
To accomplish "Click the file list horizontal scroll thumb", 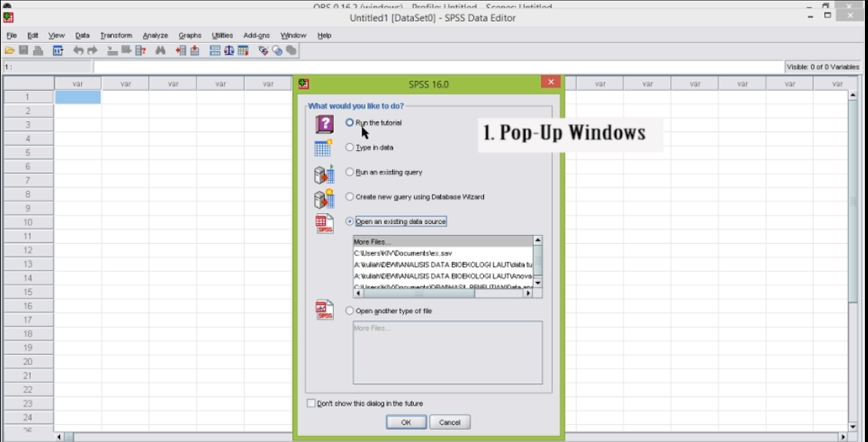I will click(x=419, y=293).
